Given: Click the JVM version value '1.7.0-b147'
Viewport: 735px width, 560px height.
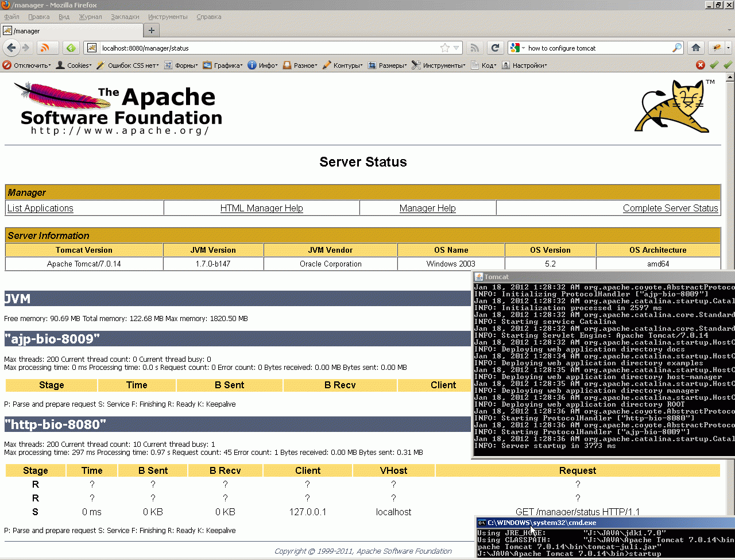Looking at the screenshot, I should click(214, 264).
